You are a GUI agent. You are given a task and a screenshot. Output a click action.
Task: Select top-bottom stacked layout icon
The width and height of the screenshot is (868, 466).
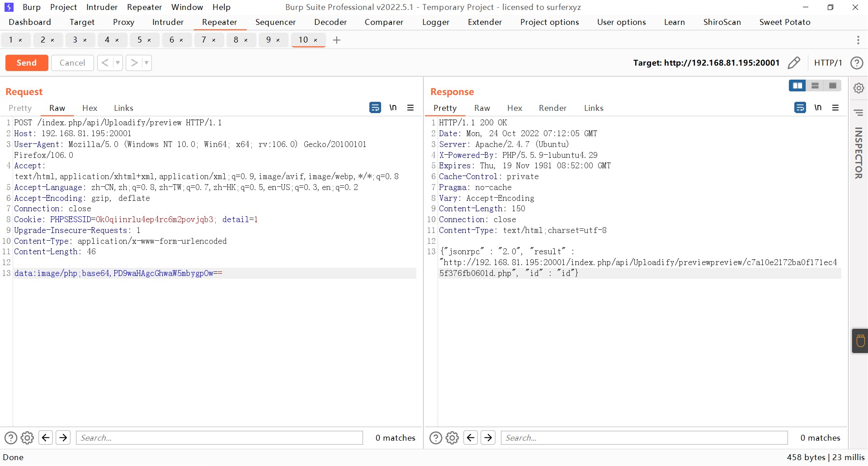815,86
